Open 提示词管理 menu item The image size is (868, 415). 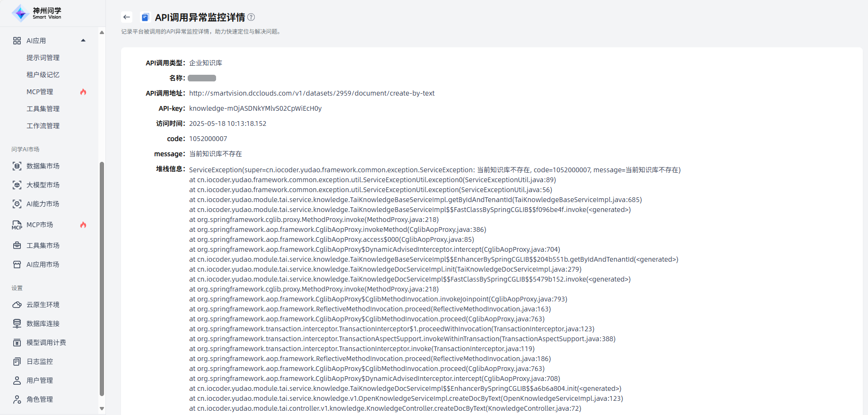(x=43, y=58)
